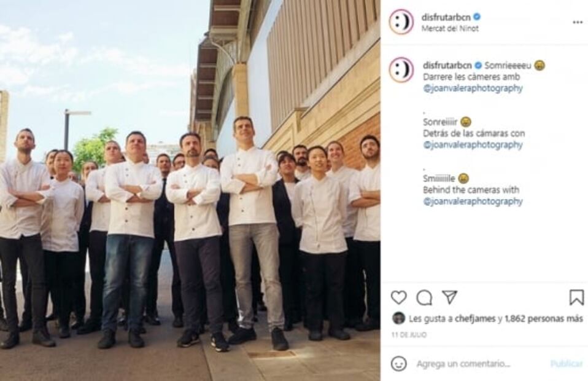Open joanvaleraphotography mention after Spanish text
Screen dimensions: 588x381
click(473, 144)
